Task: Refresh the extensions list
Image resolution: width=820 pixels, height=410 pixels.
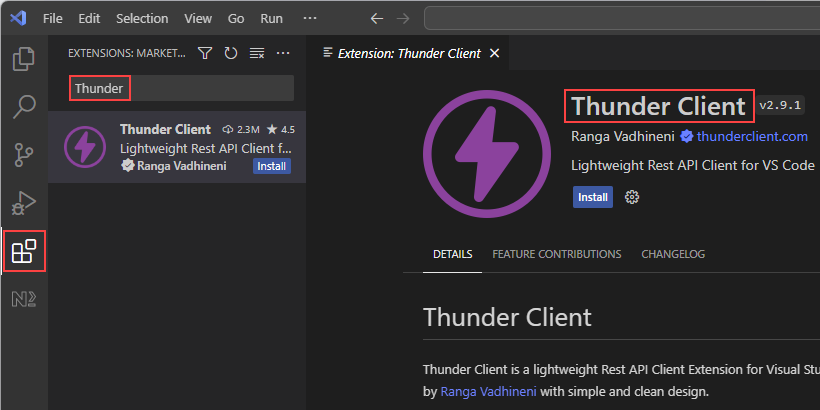Action: [231, 53]
